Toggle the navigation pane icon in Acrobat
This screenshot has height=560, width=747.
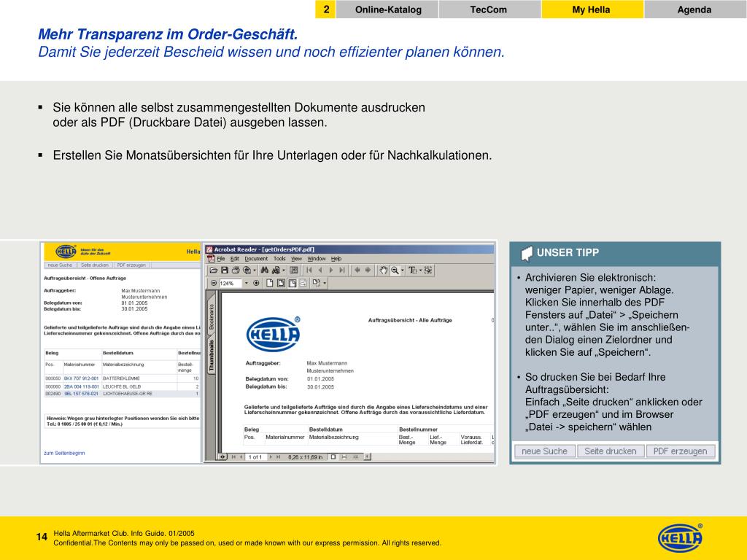pos(293,270)
